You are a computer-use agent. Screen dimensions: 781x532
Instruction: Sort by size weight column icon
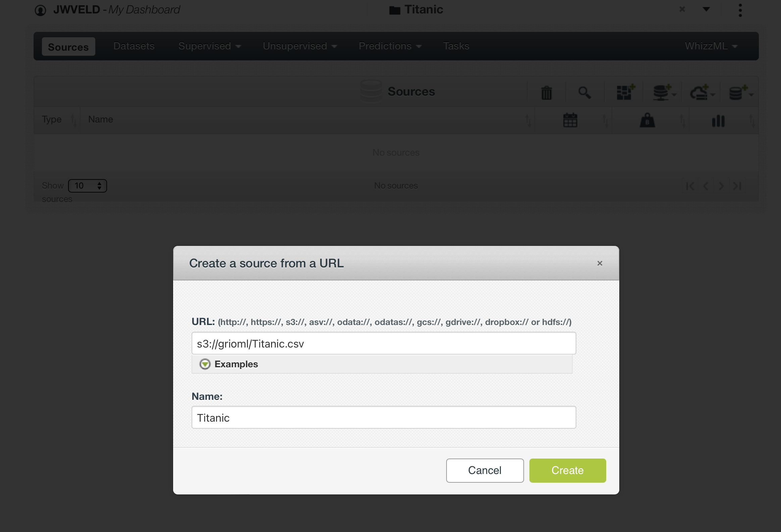coord(647,120)
